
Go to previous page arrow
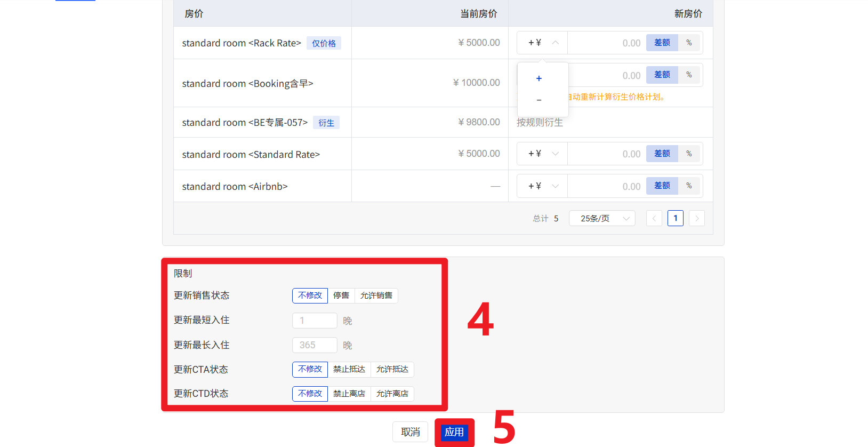[654, 218]
